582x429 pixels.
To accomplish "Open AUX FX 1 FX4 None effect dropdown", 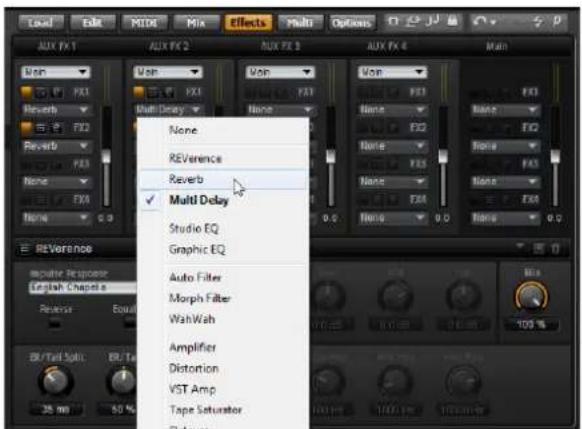I will 56,217.
